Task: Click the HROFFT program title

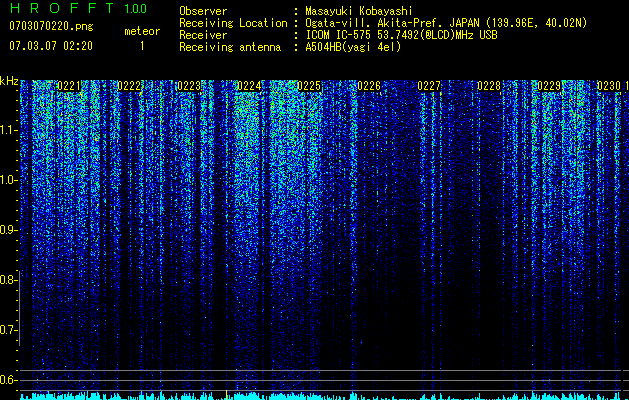Action: [62, 8]
